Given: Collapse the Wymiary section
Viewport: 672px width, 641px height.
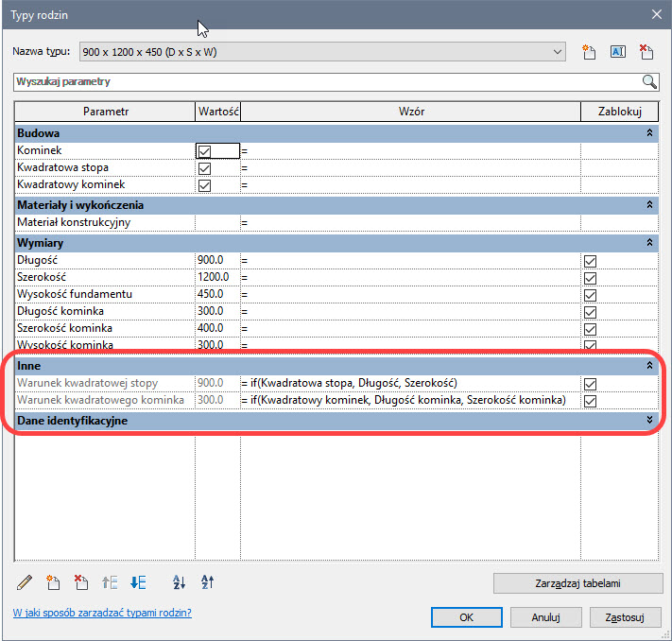Looking at the screenshot, I should pyautogui.click(x=649, y=243).
